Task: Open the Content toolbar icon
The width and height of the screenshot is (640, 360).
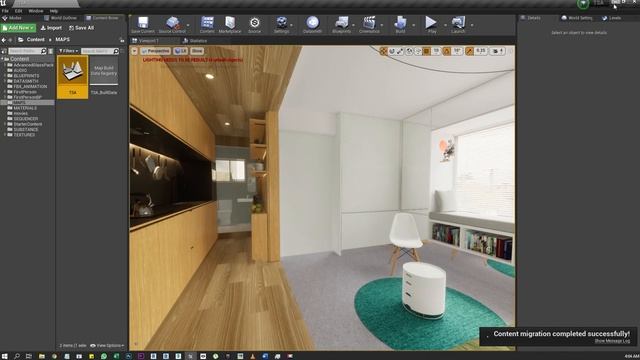Action: point(207,24)
